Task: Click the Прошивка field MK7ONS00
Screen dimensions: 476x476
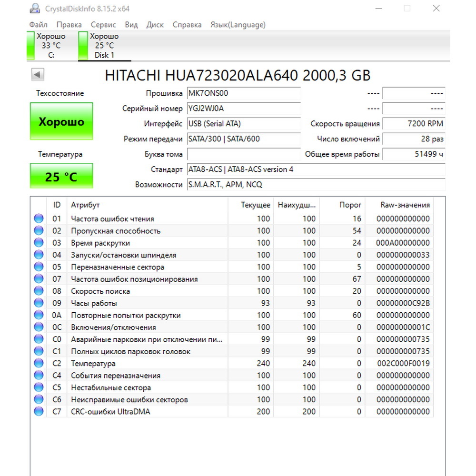Action: pyautogui.click(x=244, y=93)
